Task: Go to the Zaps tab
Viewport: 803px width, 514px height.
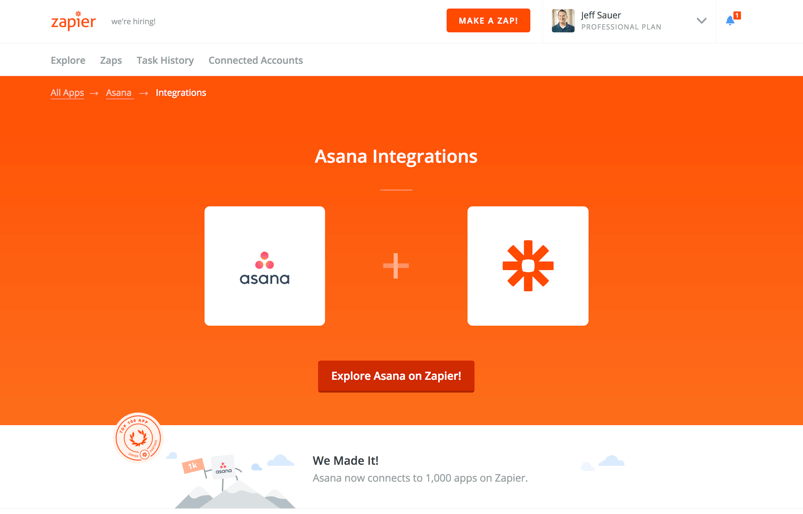Action: tap(111, 60)
